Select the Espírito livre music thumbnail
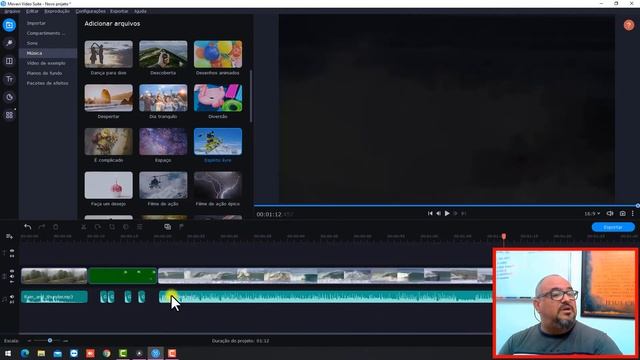The image size is (640, 360). (x=218, y=142)
